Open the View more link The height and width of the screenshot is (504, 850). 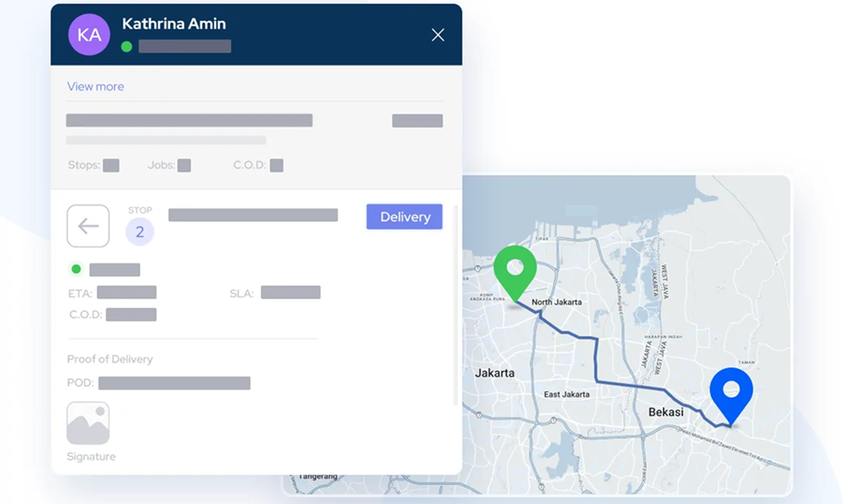pyautogui.click(x=95, y=86)
